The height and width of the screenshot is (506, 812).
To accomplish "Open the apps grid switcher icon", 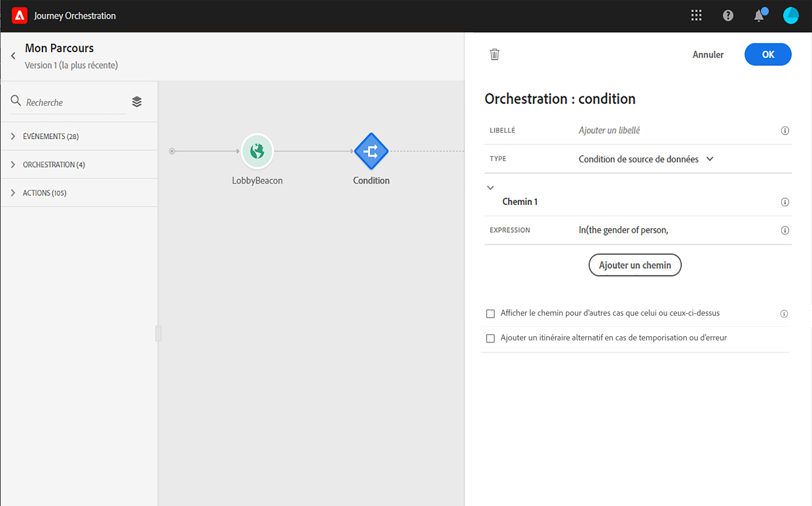I will [x=696, y=15].
